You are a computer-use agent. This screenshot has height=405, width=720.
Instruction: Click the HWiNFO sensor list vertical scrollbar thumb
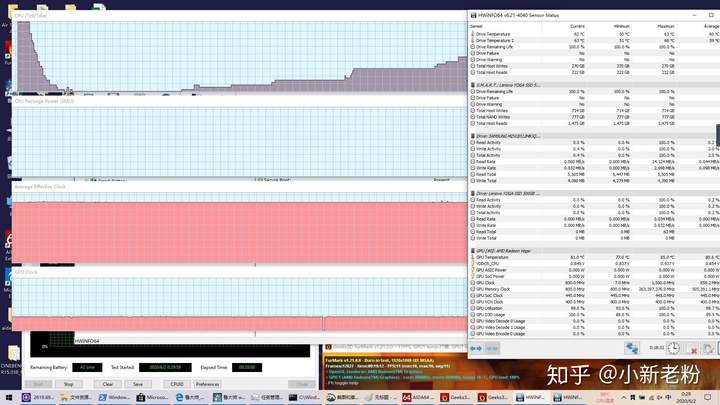[718, 135]
